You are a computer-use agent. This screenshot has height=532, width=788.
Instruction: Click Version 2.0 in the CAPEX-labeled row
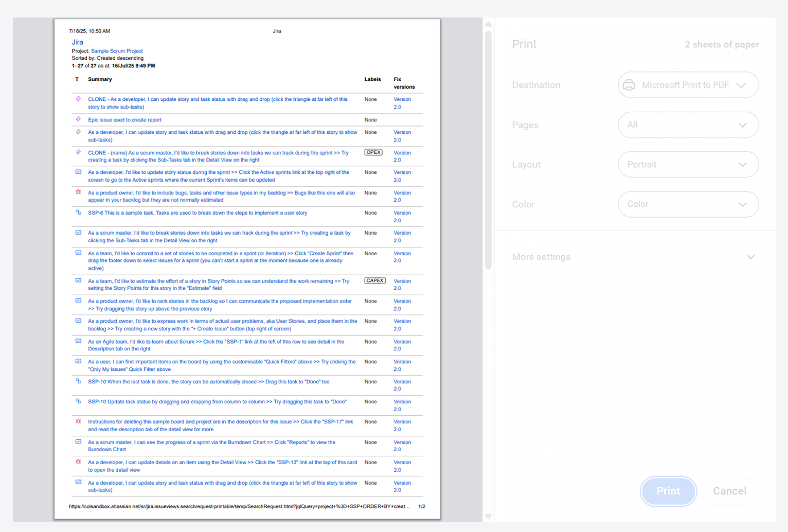(x=402, y=285)
